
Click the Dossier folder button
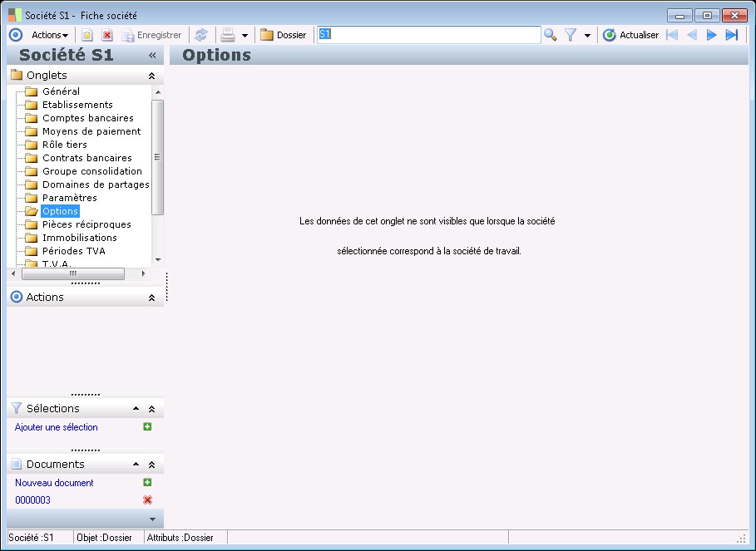(283, 35)
